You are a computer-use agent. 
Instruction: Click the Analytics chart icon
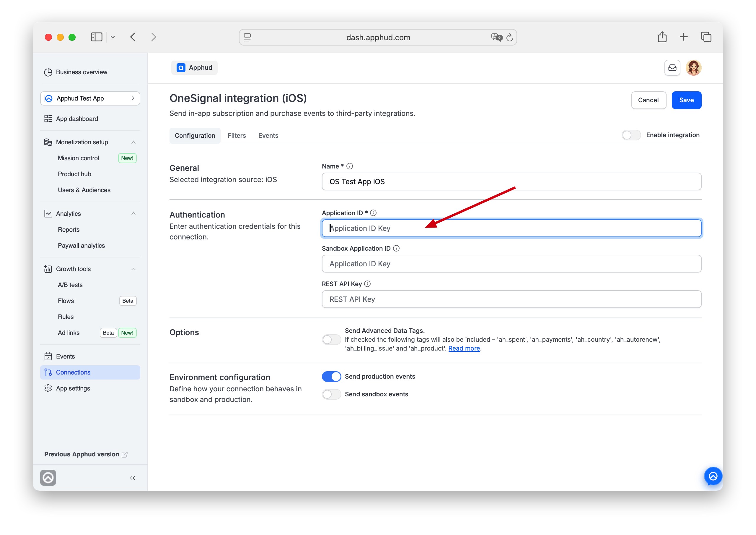pos(48,214)
